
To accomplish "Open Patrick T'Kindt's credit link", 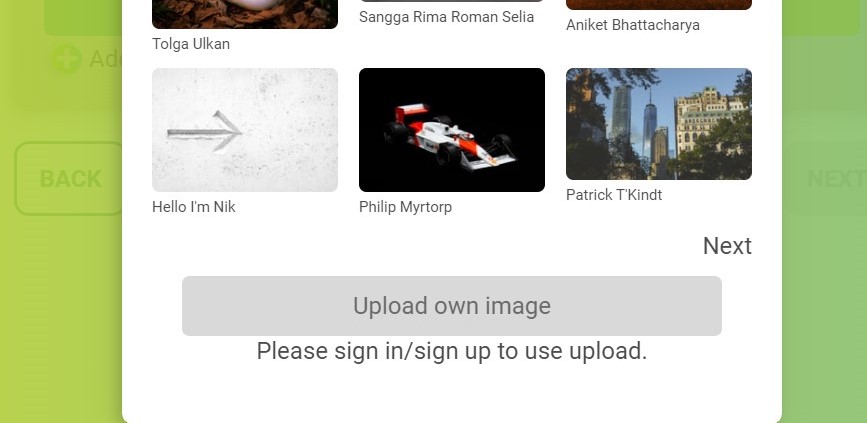I will pos(614,195).
